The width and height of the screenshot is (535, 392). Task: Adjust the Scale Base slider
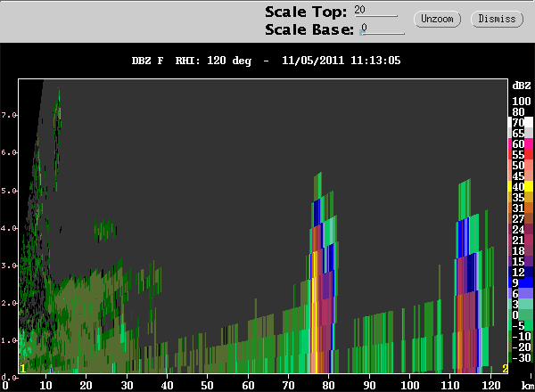pyautogui.click(x=382, y=29)
